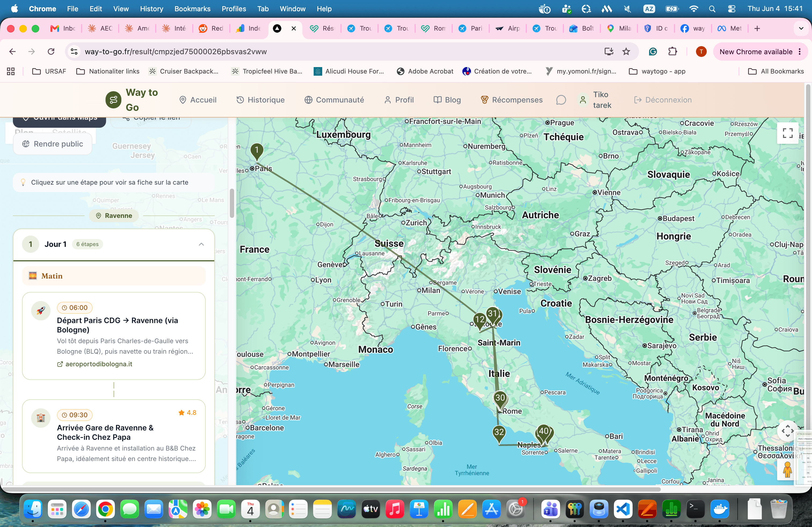Click the Déconnexion logout button
The image size is (812, 527).
click(x=663, y=100)
